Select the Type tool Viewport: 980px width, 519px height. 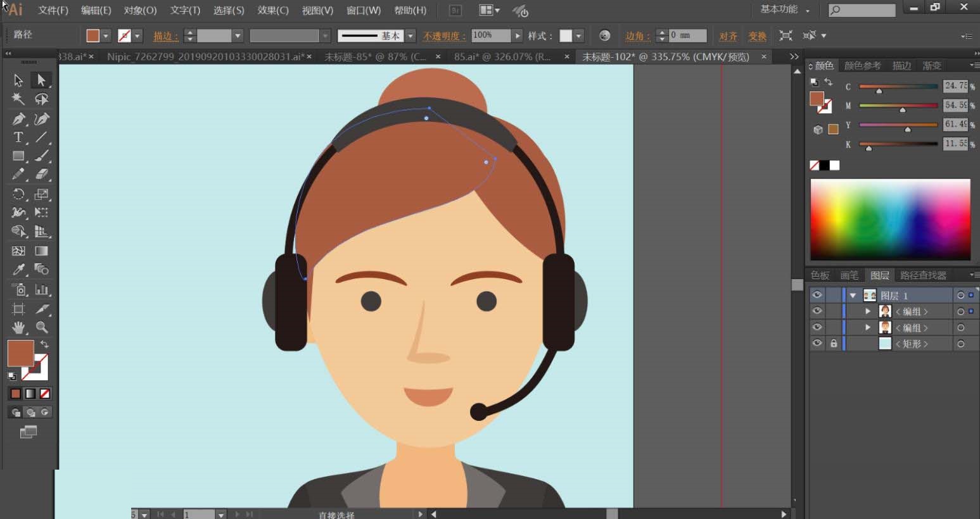pyautogui.click(x=18, y=137)
